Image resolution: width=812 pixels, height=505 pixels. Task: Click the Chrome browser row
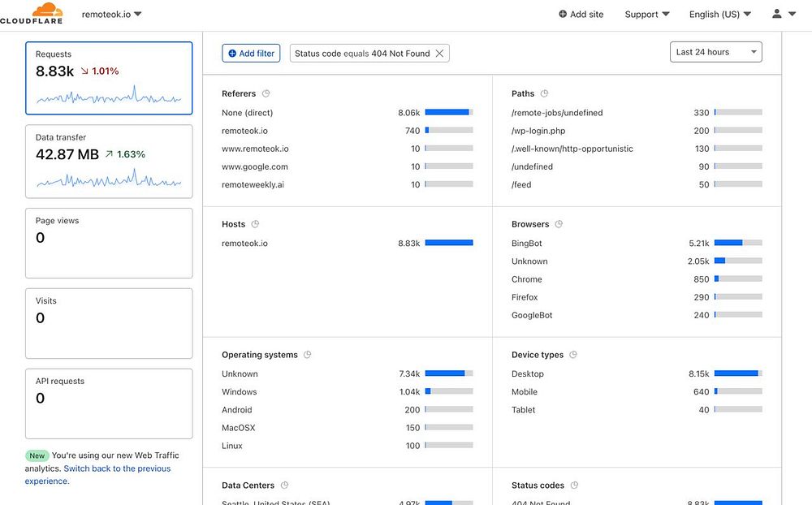point(637,279)
